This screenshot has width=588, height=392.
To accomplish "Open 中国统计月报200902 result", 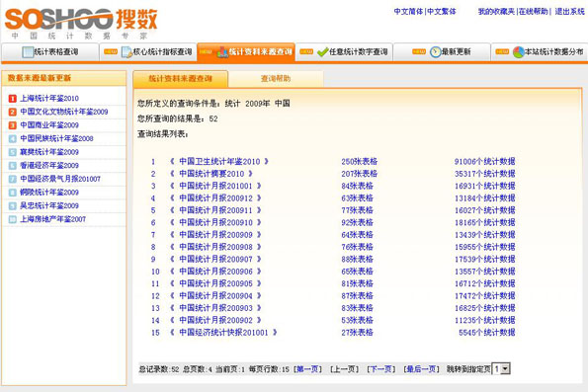I will tap(215, 321).
